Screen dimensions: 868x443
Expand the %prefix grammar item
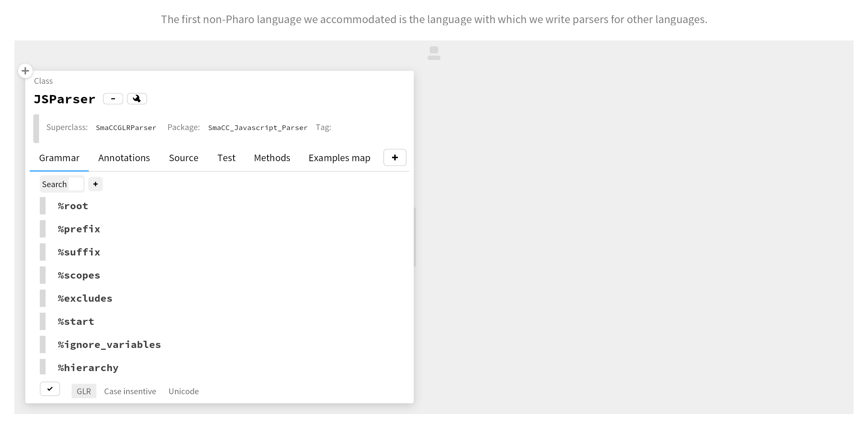(43, 229)
